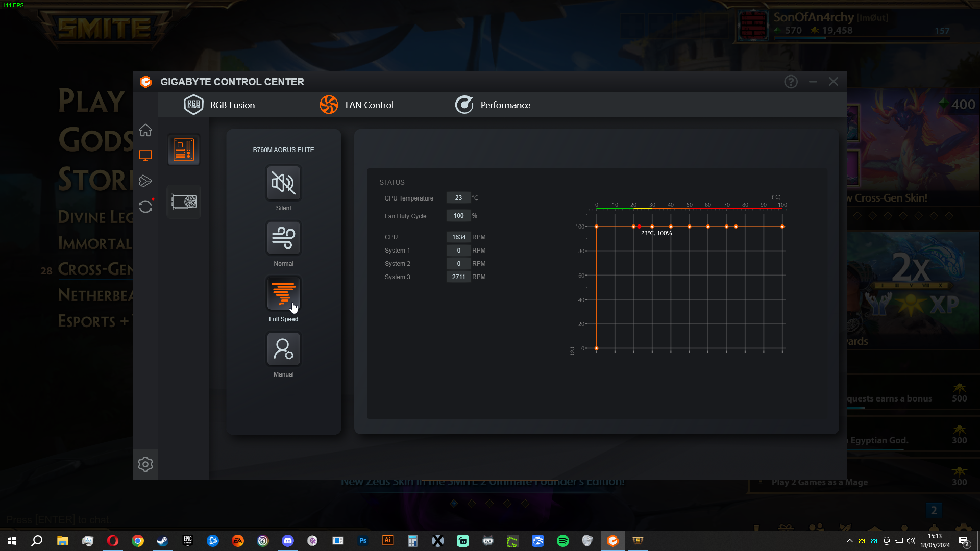Select the fan curve point at 50°C
Screen dimensions: 980x551
[x=689, y=227]
